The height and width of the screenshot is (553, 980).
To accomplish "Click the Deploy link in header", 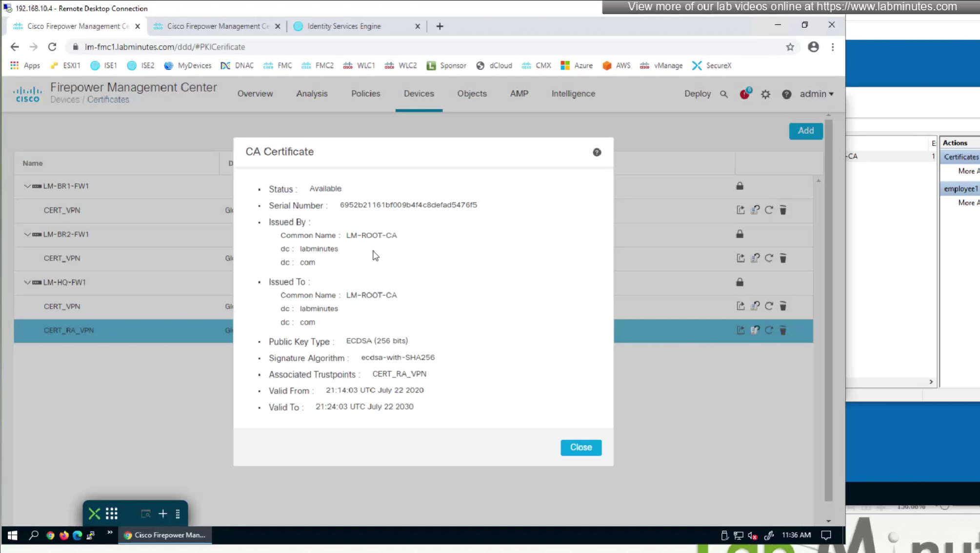I will 697,94.
